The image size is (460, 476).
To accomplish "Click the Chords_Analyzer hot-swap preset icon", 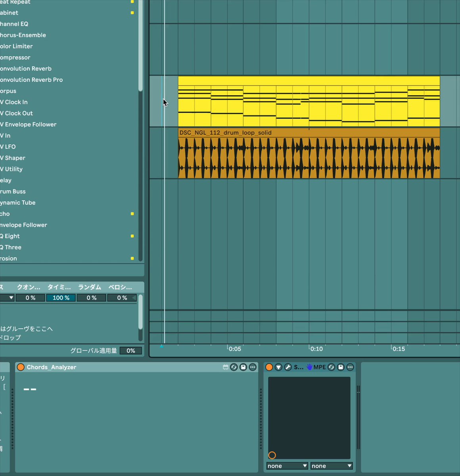I will coord(234,367).
